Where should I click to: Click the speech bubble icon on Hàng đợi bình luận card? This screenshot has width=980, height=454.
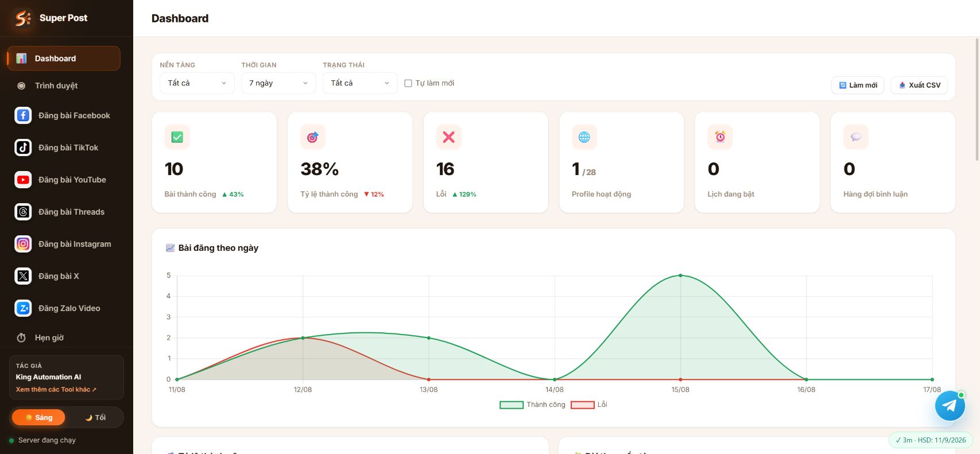(856, 137)
